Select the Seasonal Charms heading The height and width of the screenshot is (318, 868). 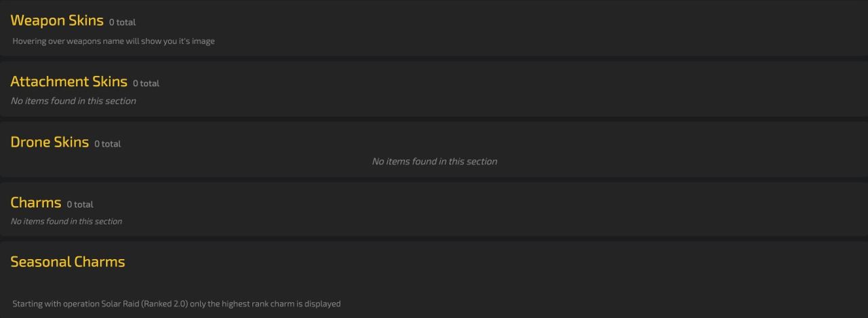pyautogui.click(x=68, y=262)
